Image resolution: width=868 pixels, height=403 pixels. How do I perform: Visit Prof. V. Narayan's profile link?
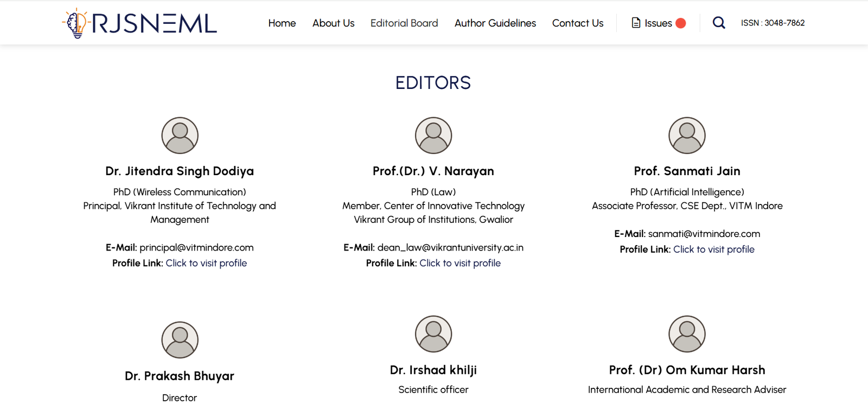[460, 263]
